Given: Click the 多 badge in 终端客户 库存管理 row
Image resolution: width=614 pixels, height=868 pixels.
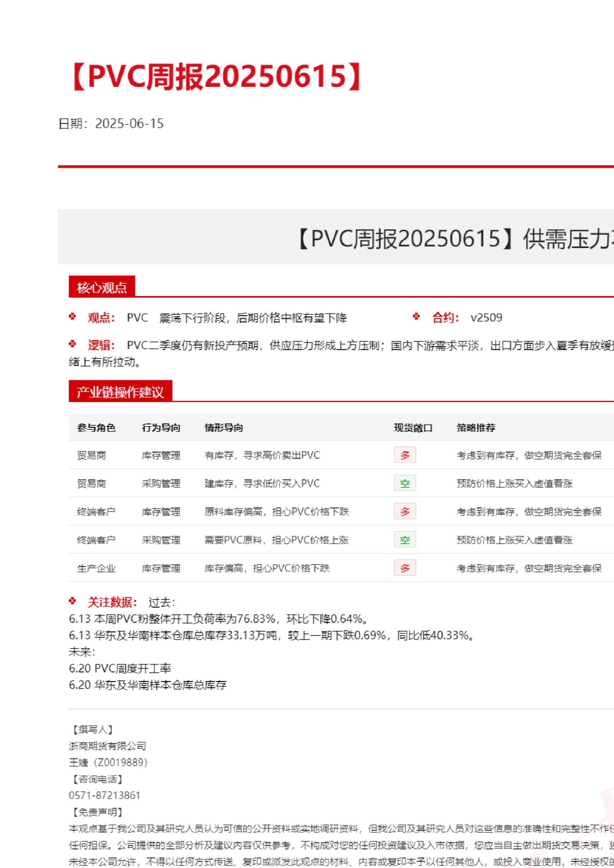Looking at the screenshot, I should [405, 512].
